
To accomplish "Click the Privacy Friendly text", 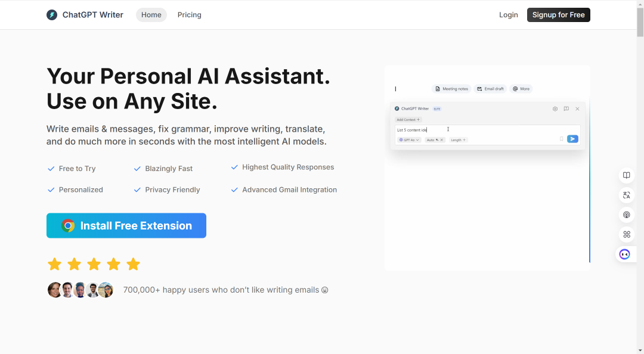I will click(172, 190).
